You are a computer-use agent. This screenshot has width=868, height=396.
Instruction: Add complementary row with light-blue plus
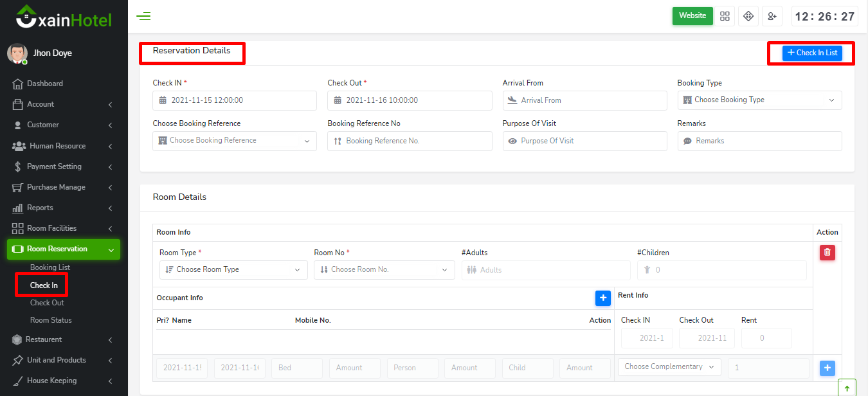(827, 368)
